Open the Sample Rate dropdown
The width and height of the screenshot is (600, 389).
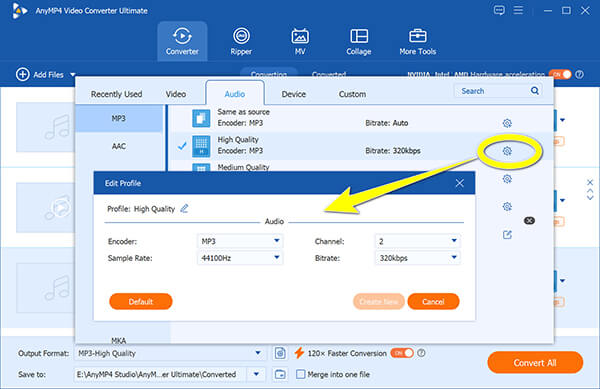[240, 258]
